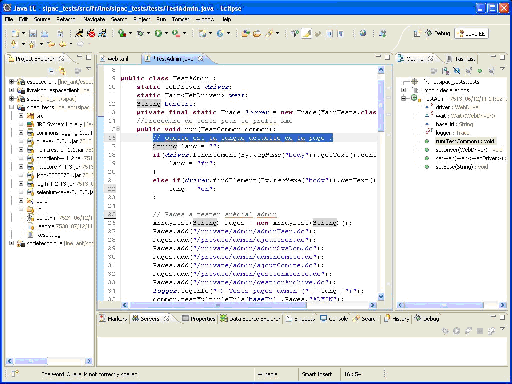The width and height of the screenshot is (512, 384).
Task: Open the Console tab in bottom panel
Action: point(334,319)
